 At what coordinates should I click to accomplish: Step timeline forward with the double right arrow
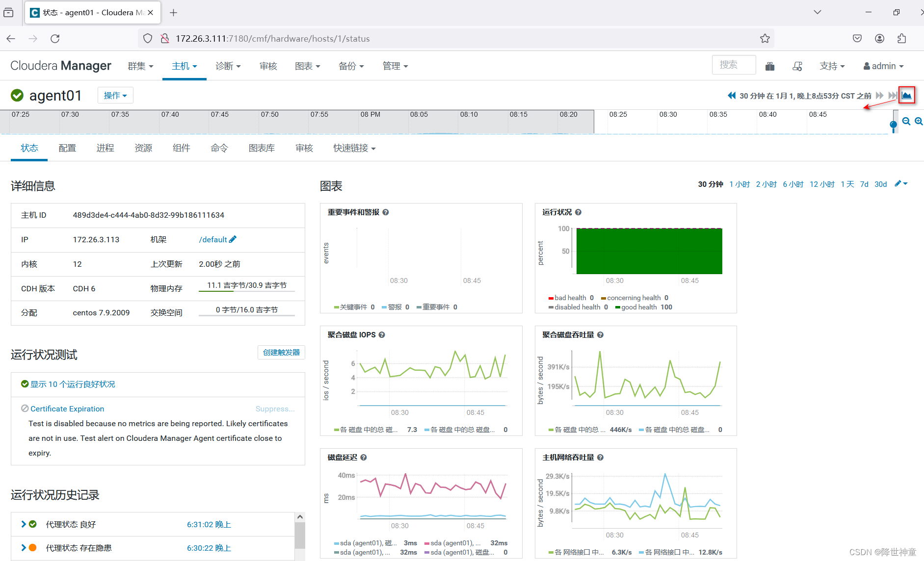tap(879, 95)
